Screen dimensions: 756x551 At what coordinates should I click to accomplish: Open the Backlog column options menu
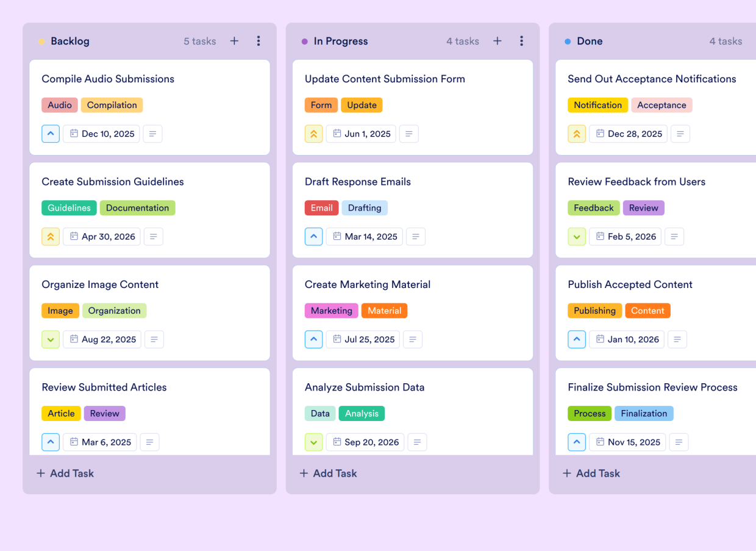point(259,41)
